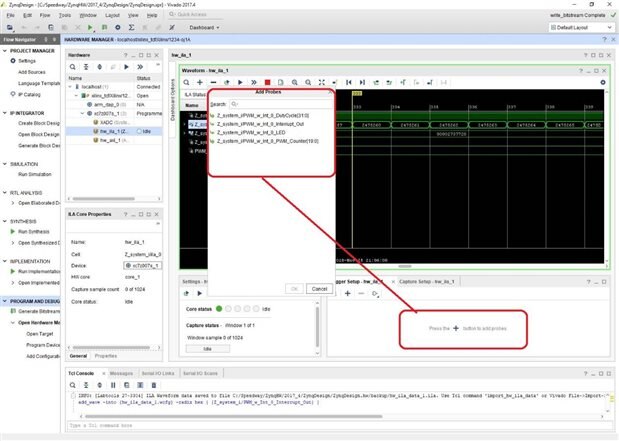This screenshot has height=441, width=619.
Task: Run trigger using the Hardware panel play icon
Action: tap(126, 65)
